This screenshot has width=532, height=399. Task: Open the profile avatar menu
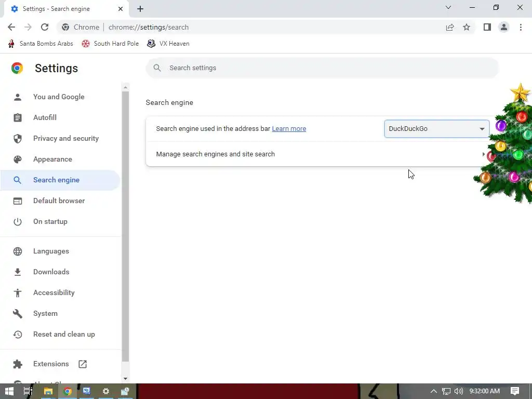click(x=504, y=27)
